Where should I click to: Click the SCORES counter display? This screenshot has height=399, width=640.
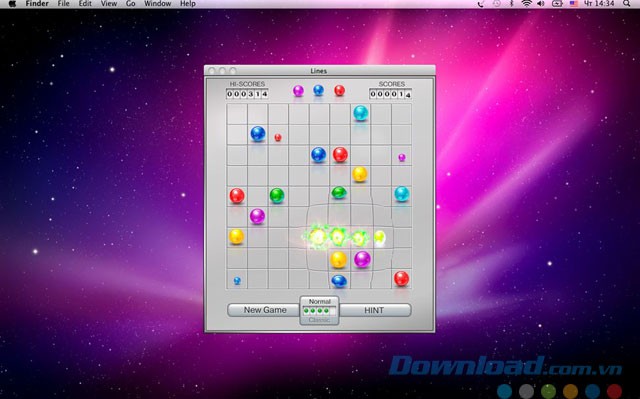[390, 94]
